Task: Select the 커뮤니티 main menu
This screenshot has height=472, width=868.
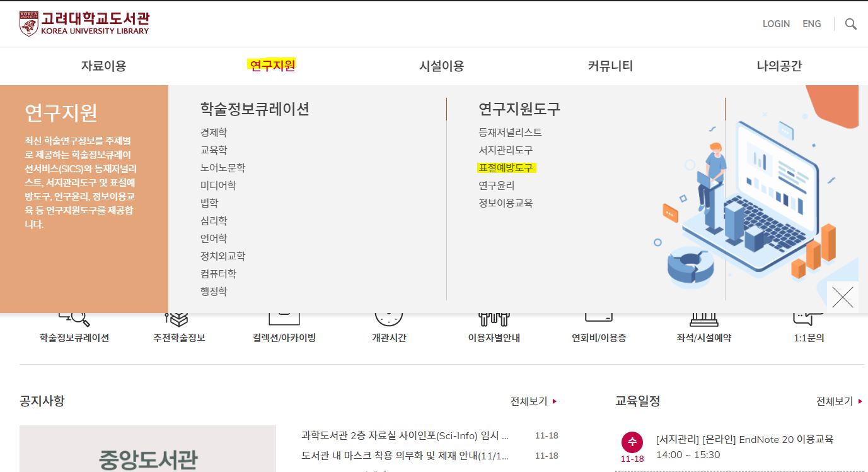Action: [x=610, y=66]
